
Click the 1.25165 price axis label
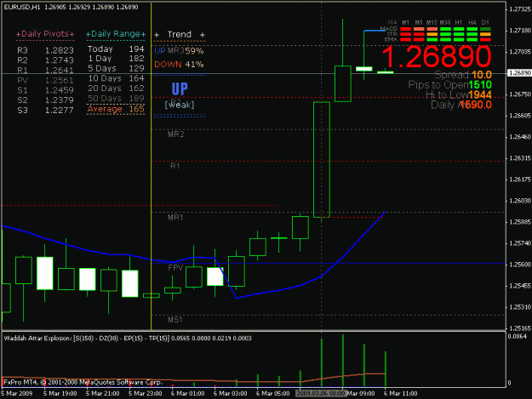click(x=520, y=328)
